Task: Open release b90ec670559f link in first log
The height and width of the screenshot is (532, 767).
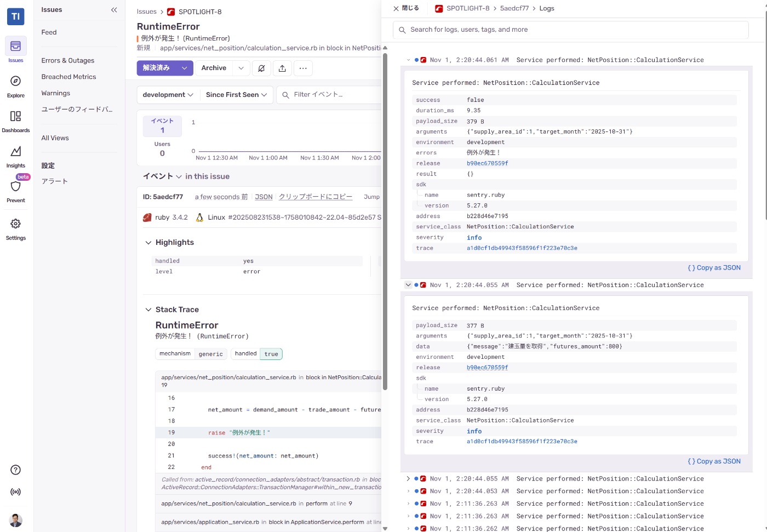Action: click(x=488, y=163)
